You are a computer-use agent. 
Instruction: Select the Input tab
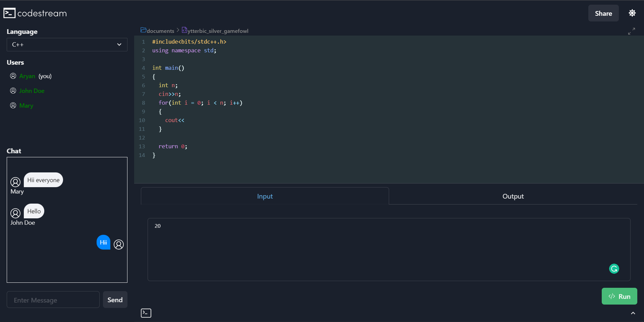pyautogui.click(x=265, y=196)
